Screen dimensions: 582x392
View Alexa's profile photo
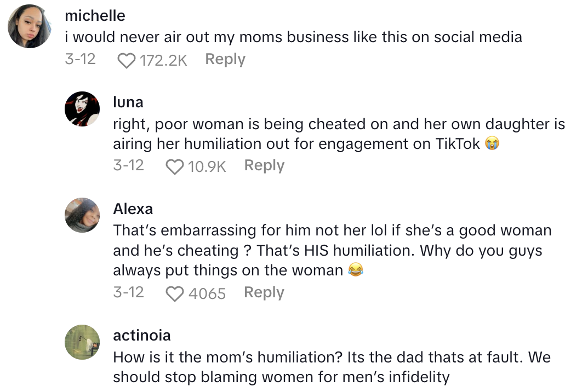tap(82, 215)
